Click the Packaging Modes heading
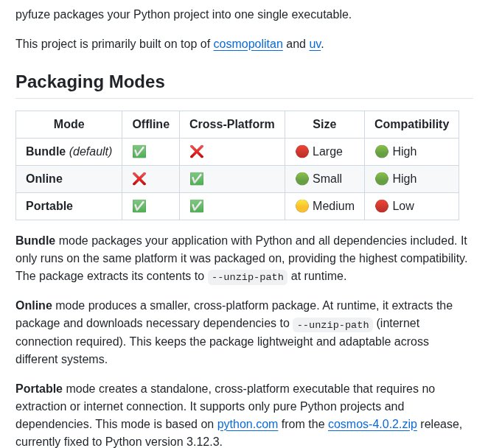Screen dimensions: 488x448 click(x=90, y=82)
